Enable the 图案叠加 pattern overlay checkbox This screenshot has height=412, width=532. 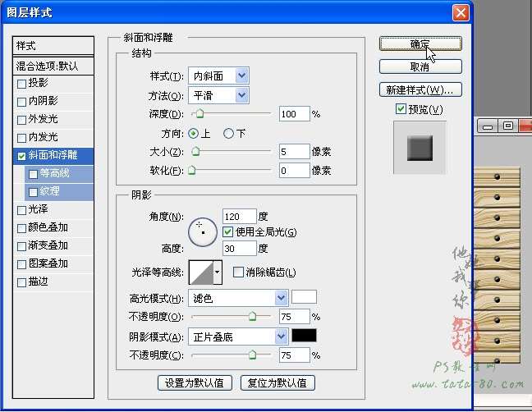pyautogui.click(x=21, y=264)
